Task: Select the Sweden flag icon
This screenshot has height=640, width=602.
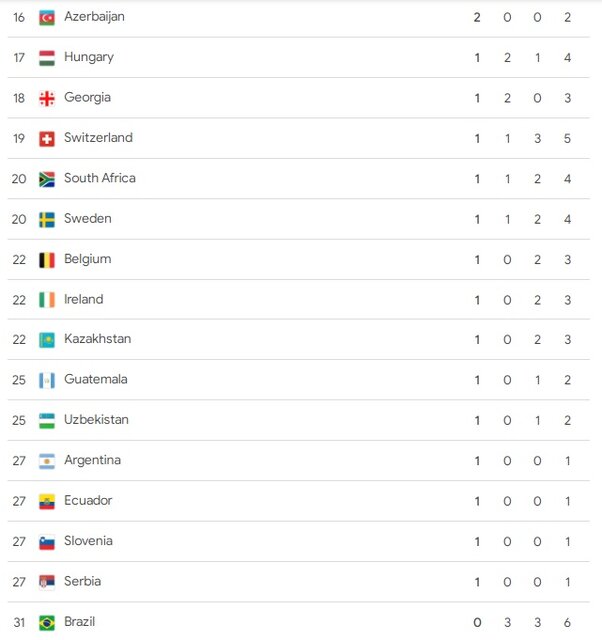Action: tap(47, 219)
